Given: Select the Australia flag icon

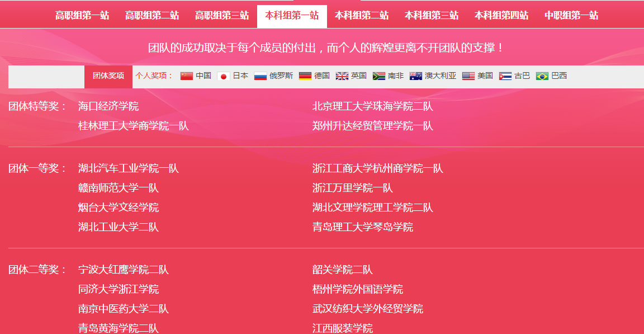Looking at the screenshot, I should (x=416, y=76).
